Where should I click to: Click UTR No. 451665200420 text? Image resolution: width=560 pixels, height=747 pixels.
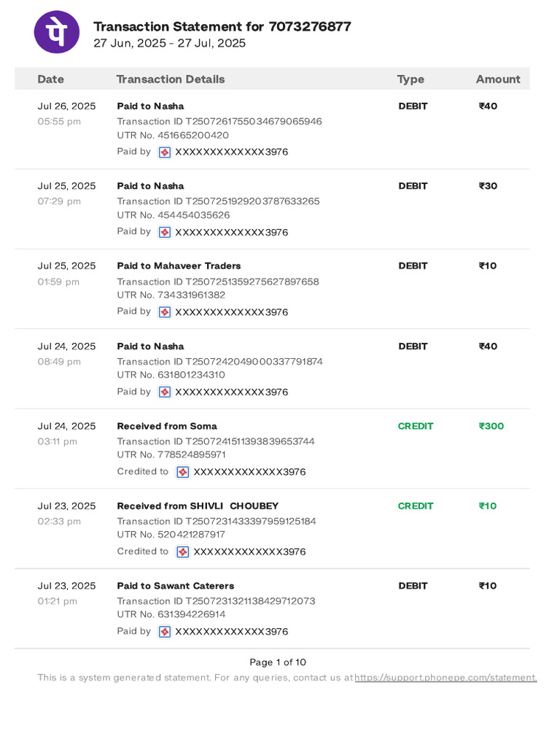click(173, 135)
